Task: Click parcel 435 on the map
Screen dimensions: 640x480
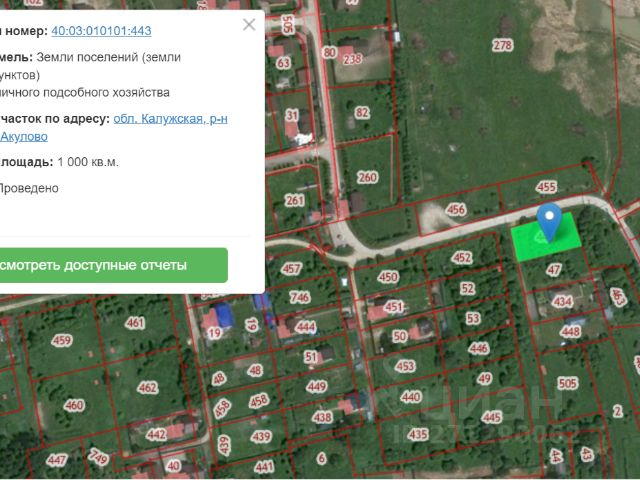Action: pyautogui.click(x=418, y=434)
